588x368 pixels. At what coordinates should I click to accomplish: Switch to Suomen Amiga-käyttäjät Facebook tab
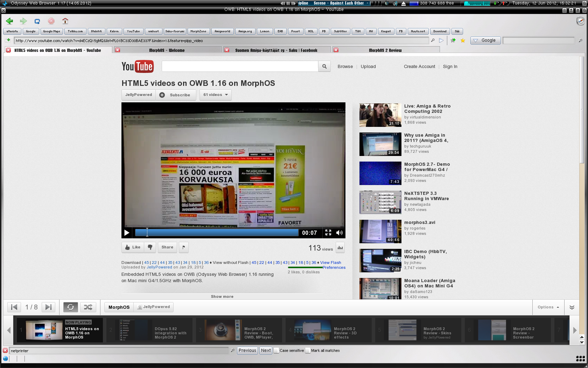pyautogui.click(x=276, y=50)
